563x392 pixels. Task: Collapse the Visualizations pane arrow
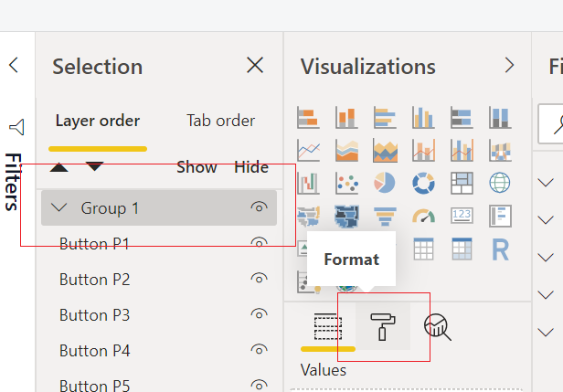(x=509, y=66)
